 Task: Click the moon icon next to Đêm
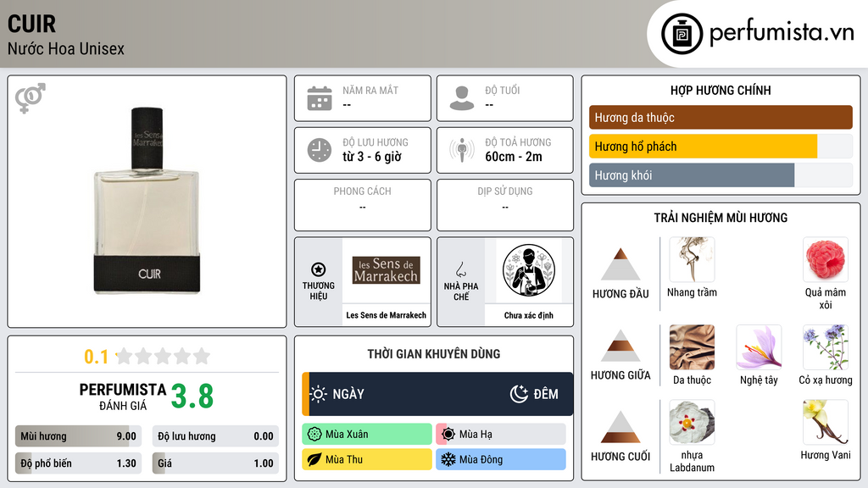[x=519, y=394]
